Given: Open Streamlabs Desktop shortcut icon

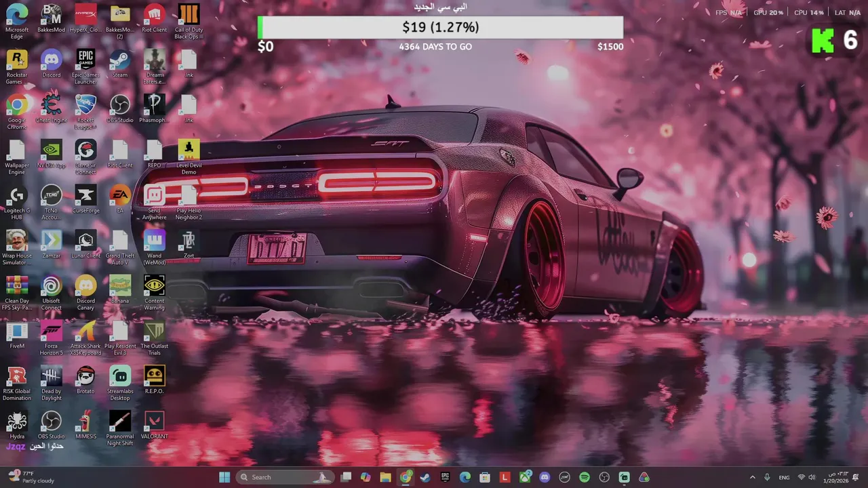Looking at the screenshot, I should 120,383.
